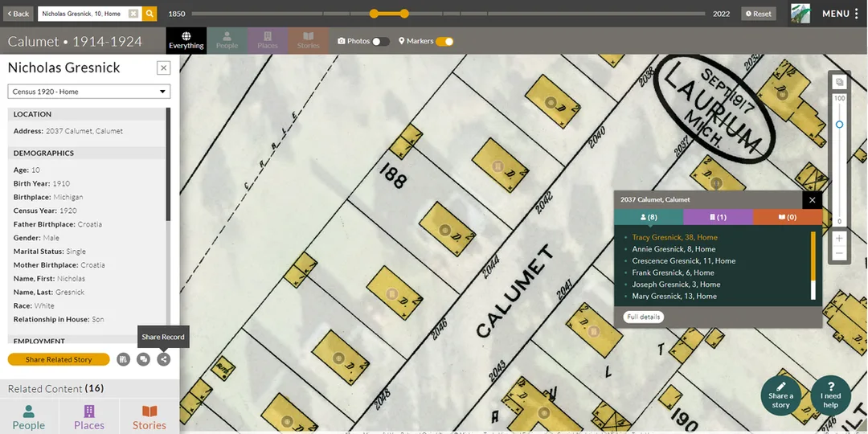Select the Everything globe tab

[x=186, y=40]
